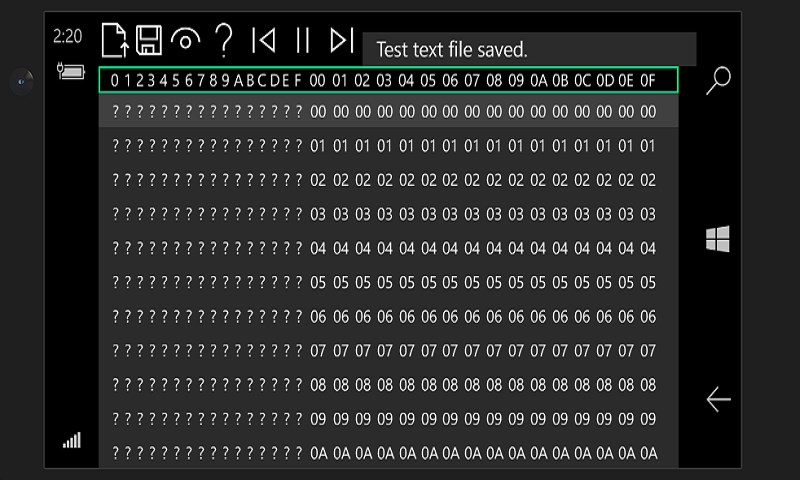Tap the search magnifier button
The width and height of the screenshot is (800, 480).
pyautogui.click(x=718, y=81)
